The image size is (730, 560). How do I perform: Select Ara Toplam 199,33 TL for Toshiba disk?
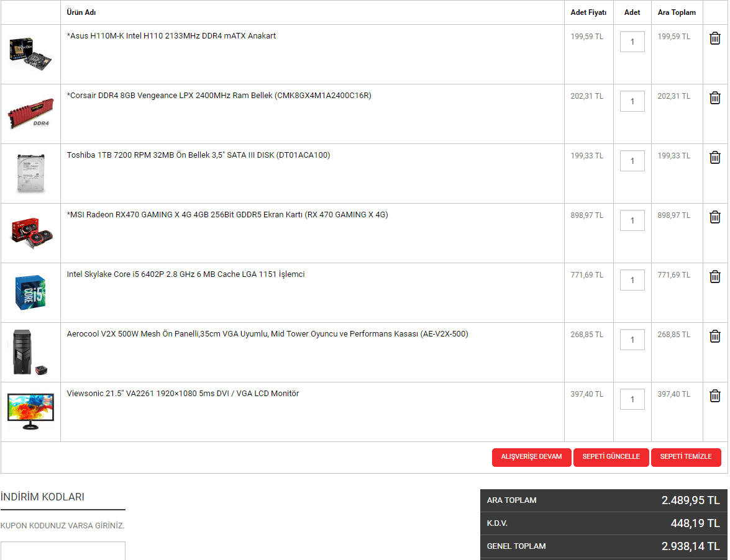click(x=673, y=155)
